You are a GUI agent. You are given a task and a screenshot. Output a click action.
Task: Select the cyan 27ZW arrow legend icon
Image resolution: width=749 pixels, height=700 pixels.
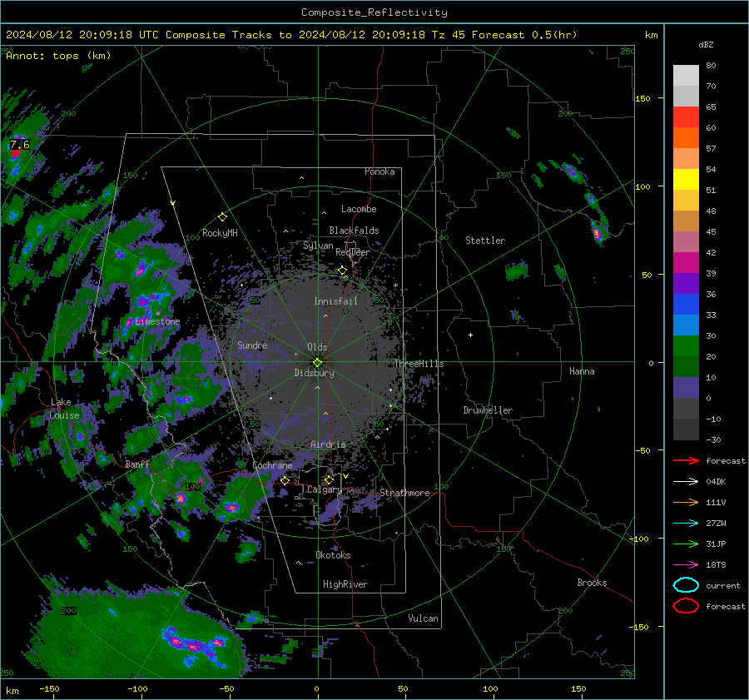(686, 524)
